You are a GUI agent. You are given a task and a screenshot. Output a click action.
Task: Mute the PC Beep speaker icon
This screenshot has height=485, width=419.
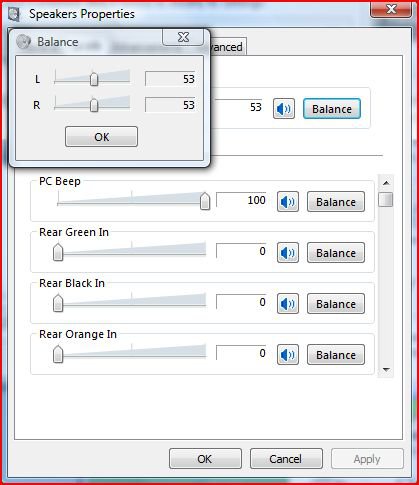tap(288, 202)
